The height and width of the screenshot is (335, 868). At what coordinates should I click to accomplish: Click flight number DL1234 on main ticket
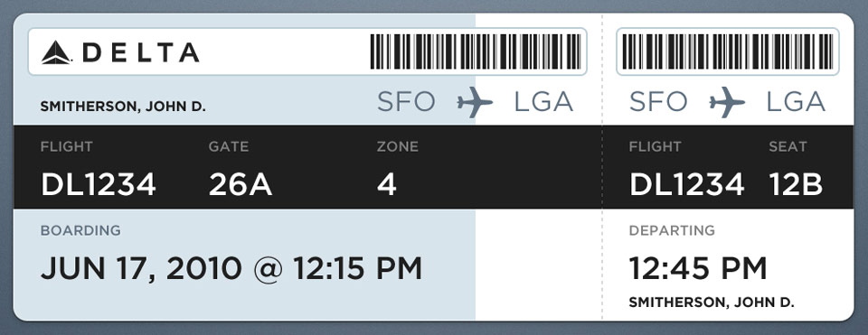99,184
